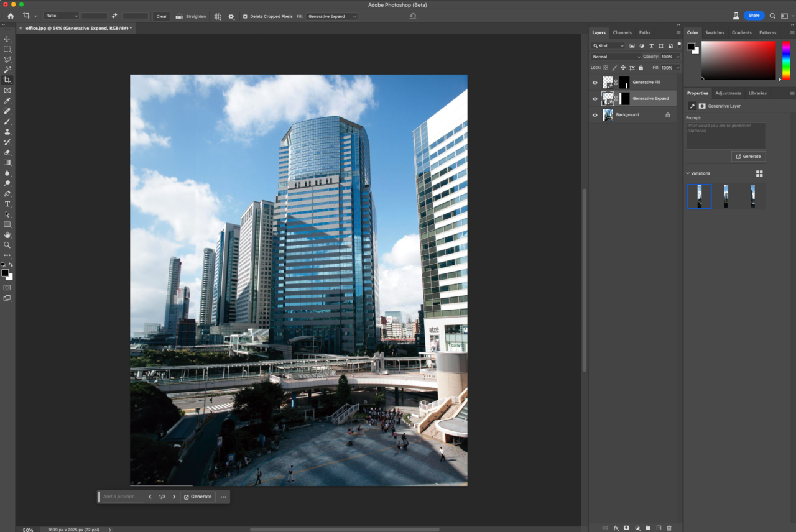Screen dimensions: 796x532
Task: Open the layer blending mode dropdown showing Normal
Action: [614, 57]
